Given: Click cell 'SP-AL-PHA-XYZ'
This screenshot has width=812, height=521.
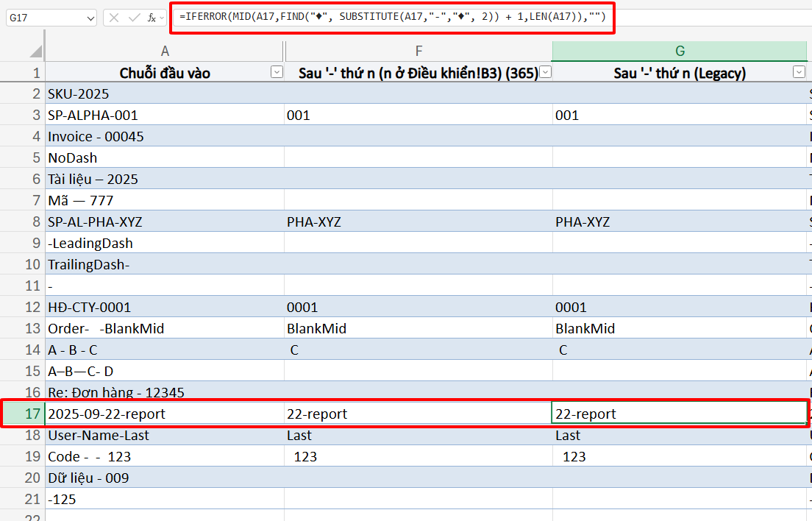Looking at the screenshot, I should [165, 221].
